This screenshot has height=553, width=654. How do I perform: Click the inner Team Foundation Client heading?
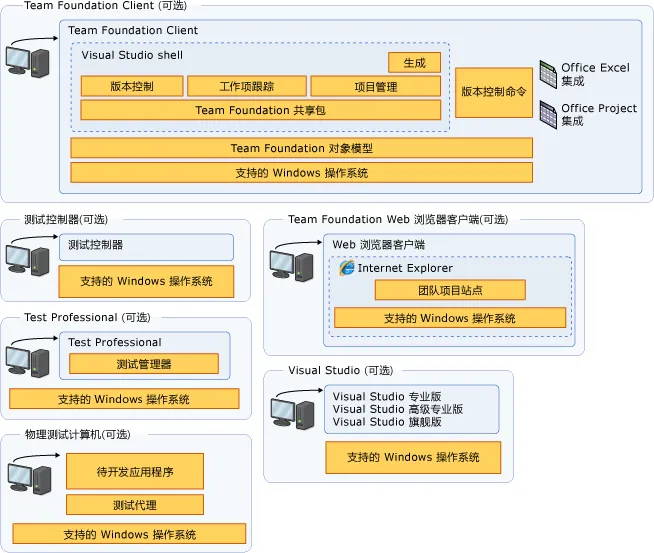click(x=133, y=30)
